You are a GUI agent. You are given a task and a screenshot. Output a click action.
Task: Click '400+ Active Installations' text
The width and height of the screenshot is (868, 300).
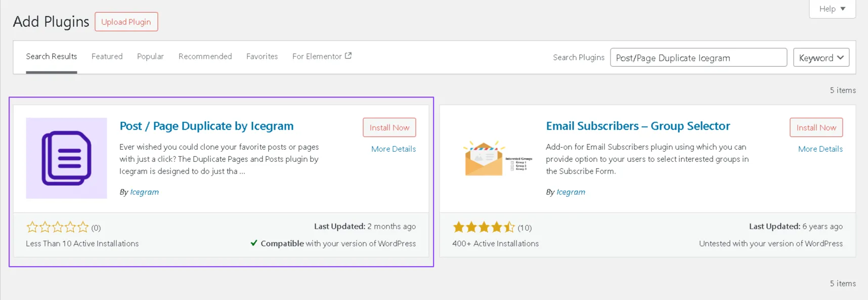tap(495, 243)
